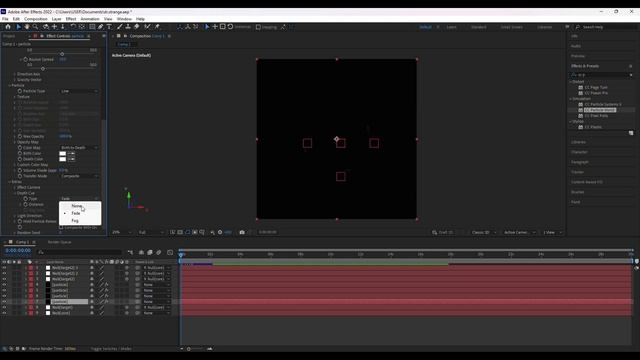This screenshot has width=640, height=360.
Task: Toggle Max Opacity stopwatch
Action: click(20, 136)
